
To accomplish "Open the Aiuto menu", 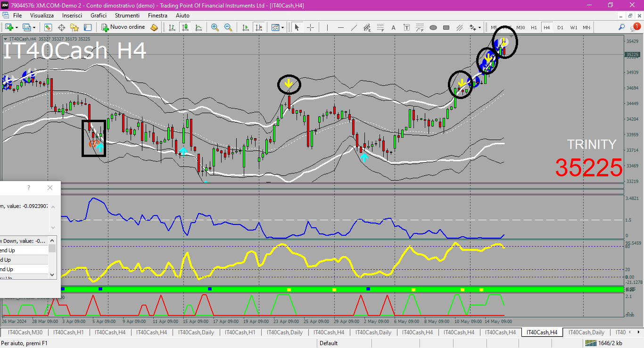I will pos(182,16).
